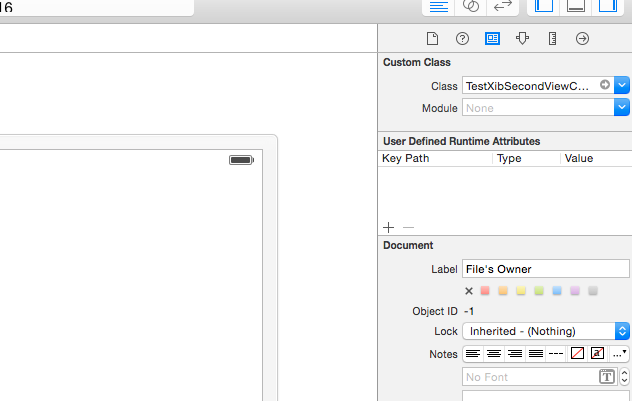Toggle the Utilities pane
The image size is (632, 401).
click(608, 7)
